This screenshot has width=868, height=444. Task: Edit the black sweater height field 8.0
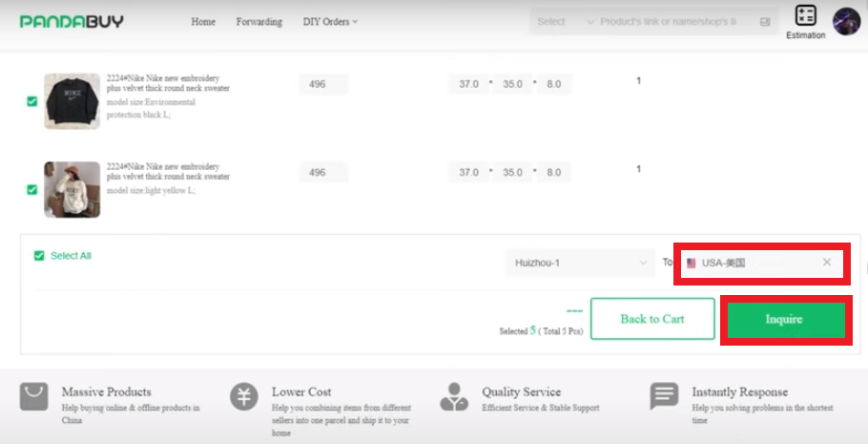[553, 84]
